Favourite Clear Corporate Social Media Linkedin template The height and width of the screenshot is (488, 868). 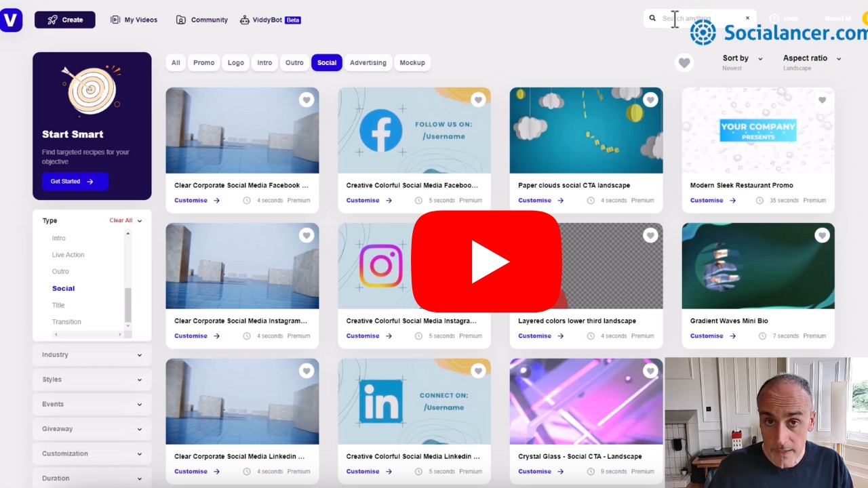(x=307, y=371)
